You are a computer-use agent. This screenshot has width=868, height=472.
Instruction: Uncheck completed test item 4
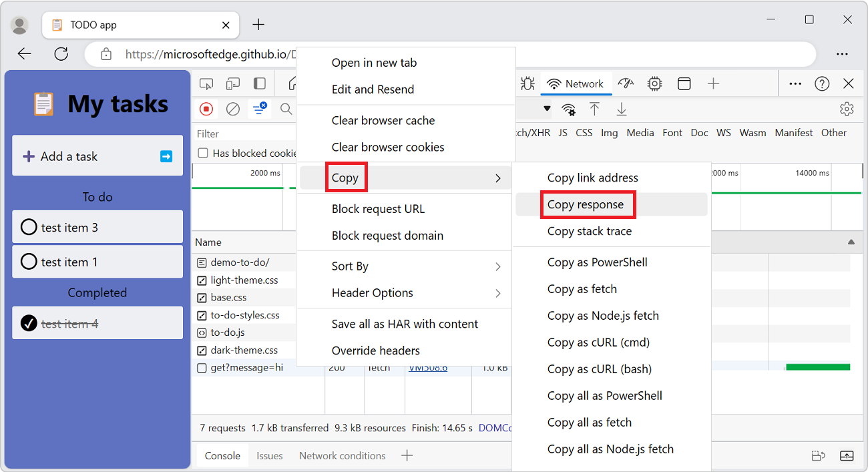tap(29, 322)
